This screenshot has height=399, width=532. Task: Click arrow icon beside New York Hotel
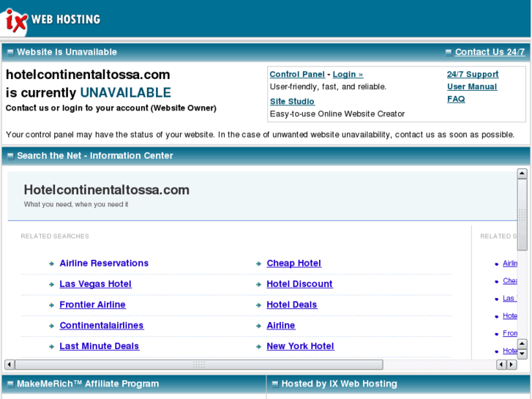tap(258, 346)
